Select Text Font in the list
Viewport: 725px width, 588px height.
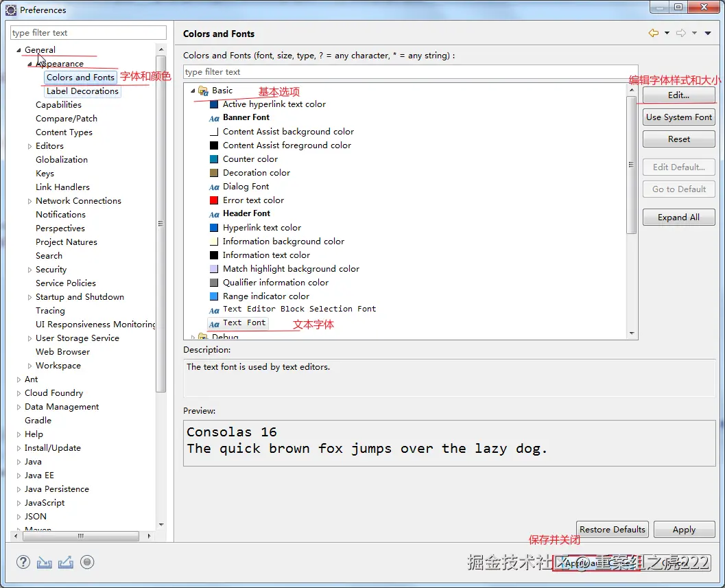[x=244, y=323]
